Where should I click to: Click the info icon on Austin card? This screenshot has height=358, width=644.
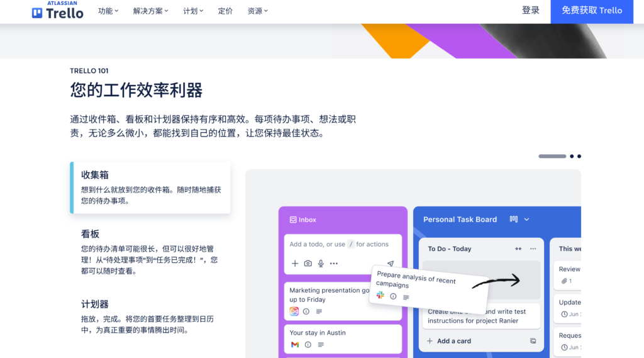(308, 345)
